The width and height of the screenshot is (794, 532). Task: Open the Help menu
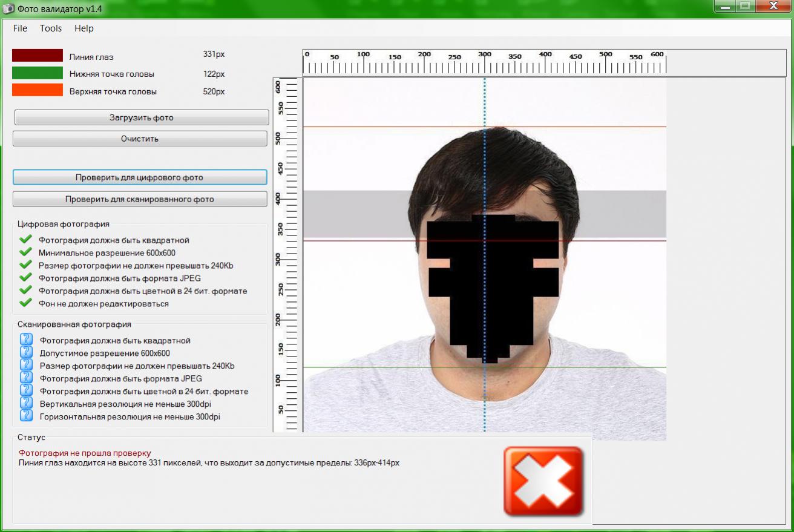(x=84, y=28)
